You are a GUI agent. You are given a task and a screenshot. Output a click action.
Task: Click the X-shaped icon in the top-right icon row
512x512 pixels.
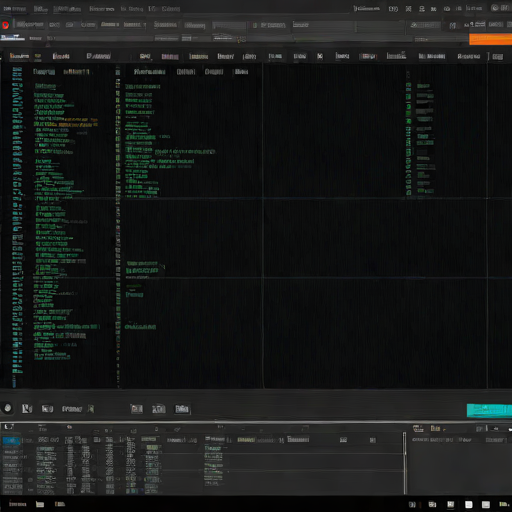tap(408, 9)
